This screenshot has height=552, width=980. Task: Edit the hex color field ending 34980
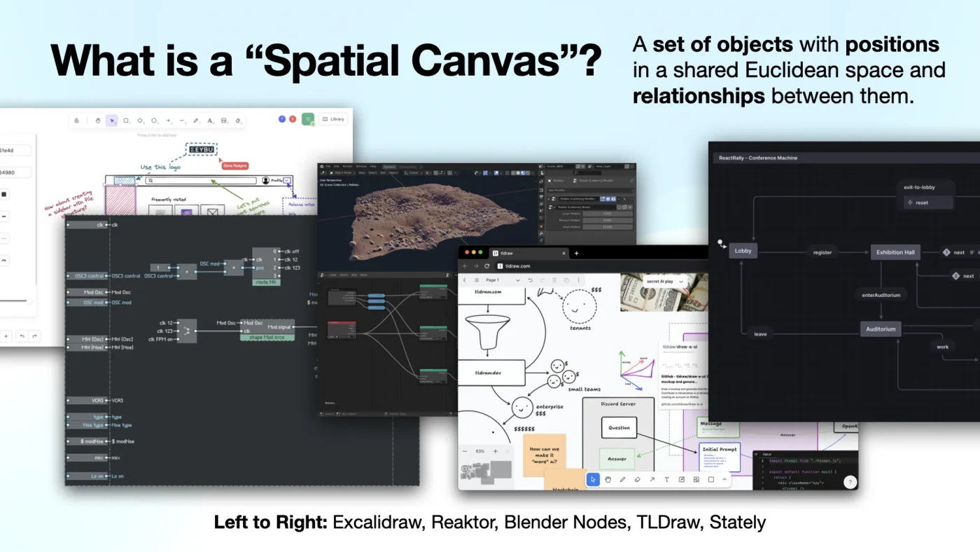[15, 172]
